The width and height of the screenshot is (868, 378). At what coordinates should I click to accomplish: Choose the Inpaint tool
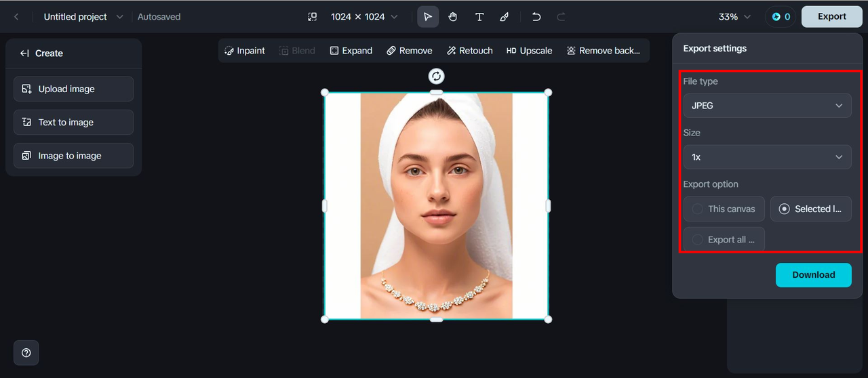(245, 51)
